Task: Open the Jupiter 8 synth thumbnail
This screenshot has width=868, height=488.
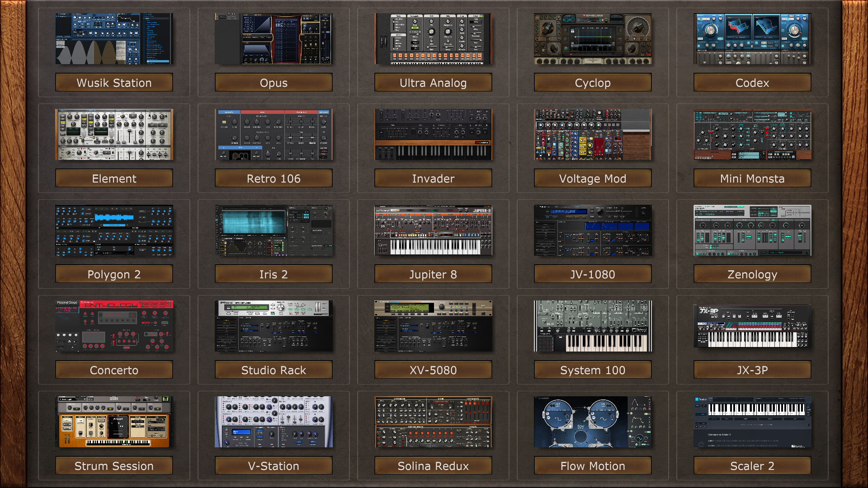Action: pos(433,230)
